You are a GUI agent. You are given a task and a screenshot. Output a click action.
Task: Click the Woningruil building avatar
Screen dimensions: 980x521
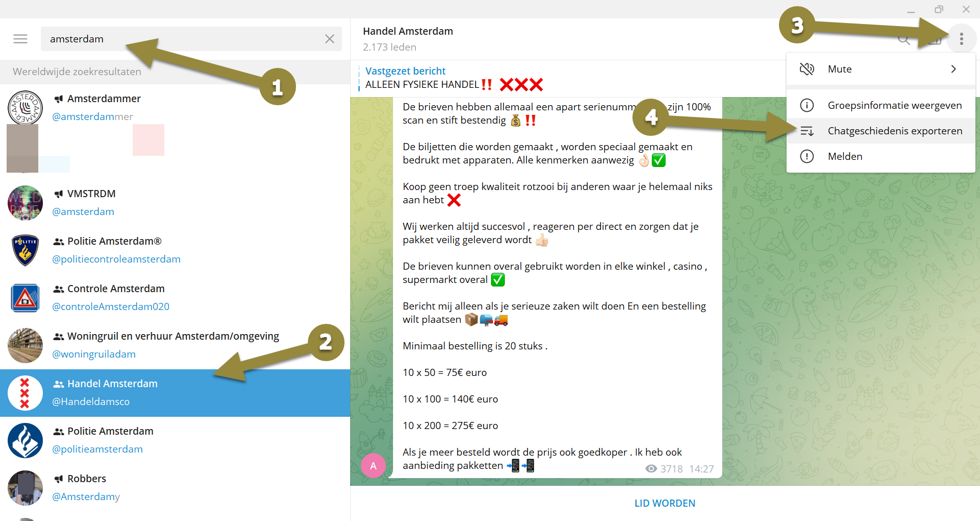[x=25, y=345]
